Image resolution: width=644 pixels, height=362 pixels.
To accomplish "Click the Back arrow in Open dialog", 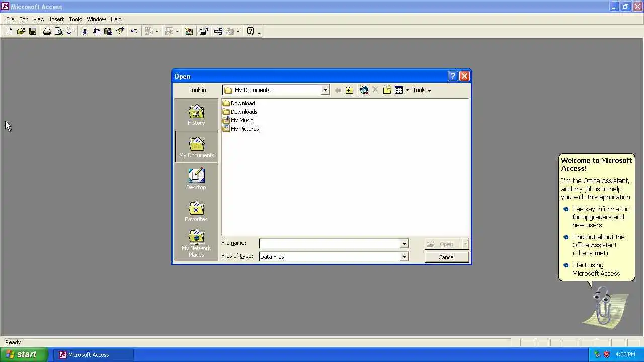I will tap(338, 90).
